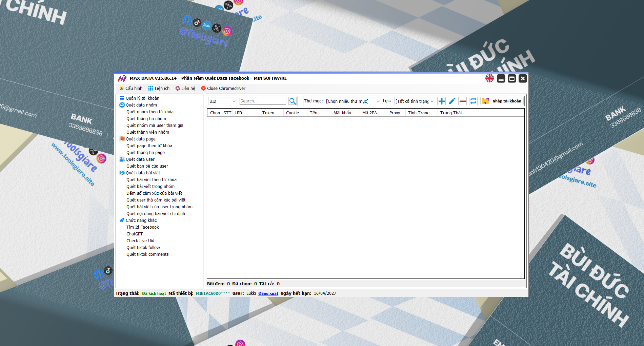
Task: Select Quét bài viết trong nhóm
Action: tap(150, 186)
